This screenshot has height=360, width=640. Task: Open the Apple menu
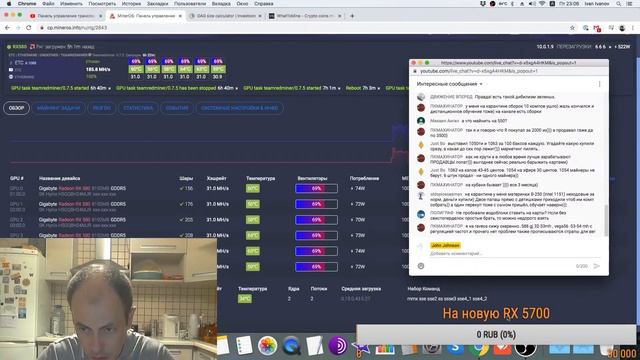9,4
